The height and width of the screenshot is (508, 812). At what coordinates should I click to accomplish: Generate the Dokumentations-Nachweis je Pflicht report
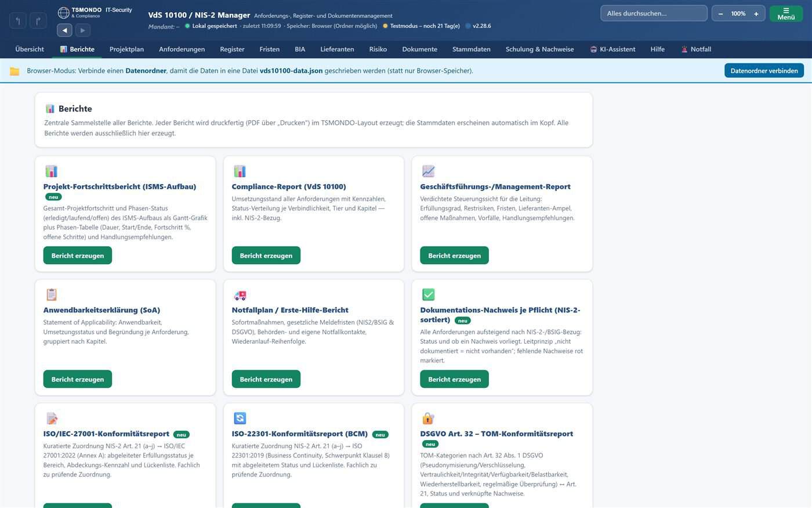tap(455, 379)
